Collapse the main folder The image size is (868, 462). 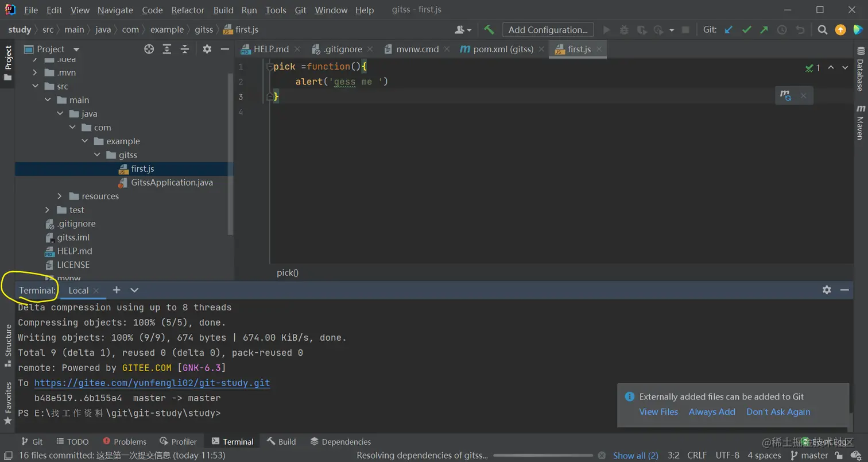point(48,100)
